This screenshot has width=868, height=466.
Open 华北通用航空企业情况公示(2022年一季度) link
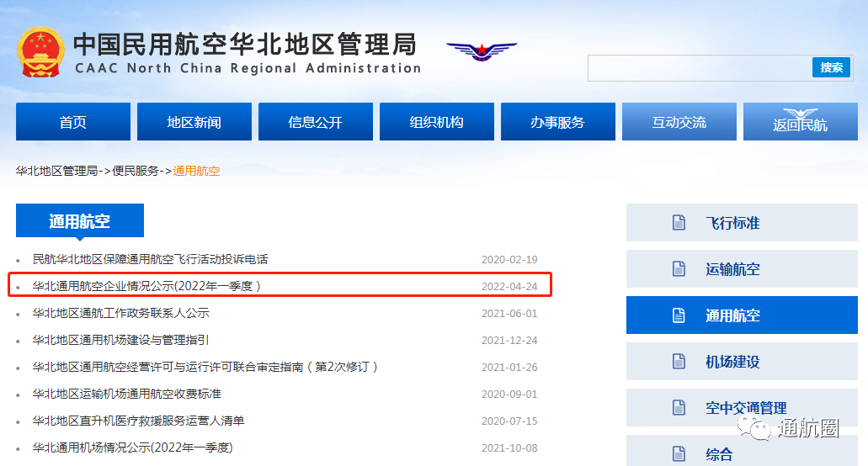click(146, 286)
